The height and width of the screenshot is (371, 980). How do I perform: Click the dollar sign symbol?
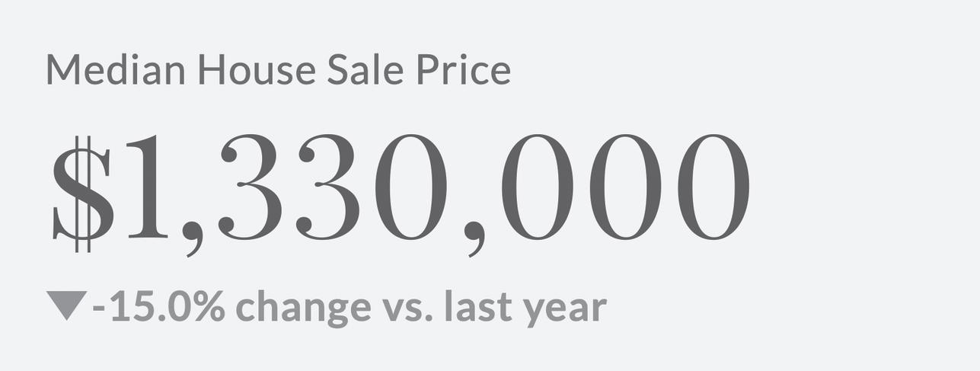(x=81, y=192)
